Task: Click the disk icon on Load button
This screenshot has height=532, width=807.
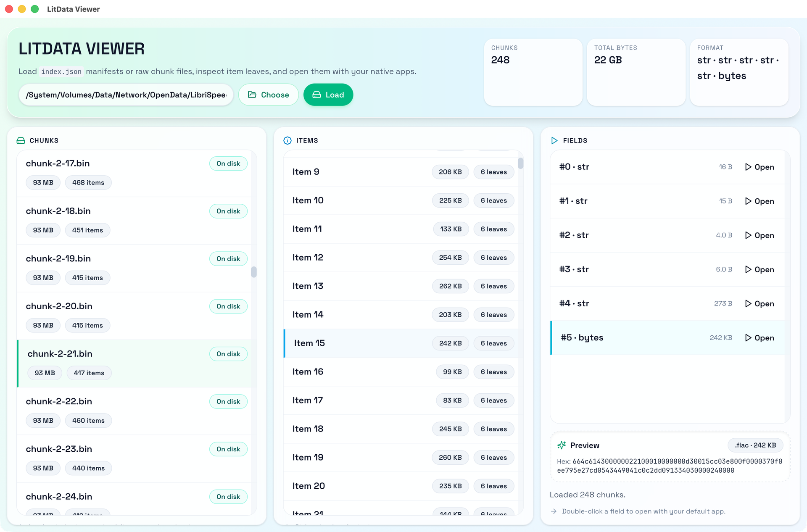Action: click(316, 95)
